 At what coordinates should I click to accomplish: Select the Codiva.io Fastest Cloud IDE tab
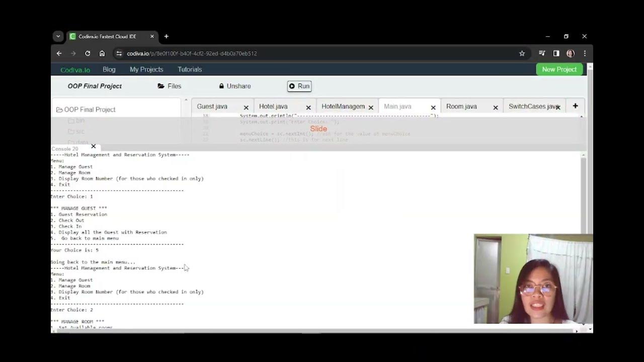(112, 36)
